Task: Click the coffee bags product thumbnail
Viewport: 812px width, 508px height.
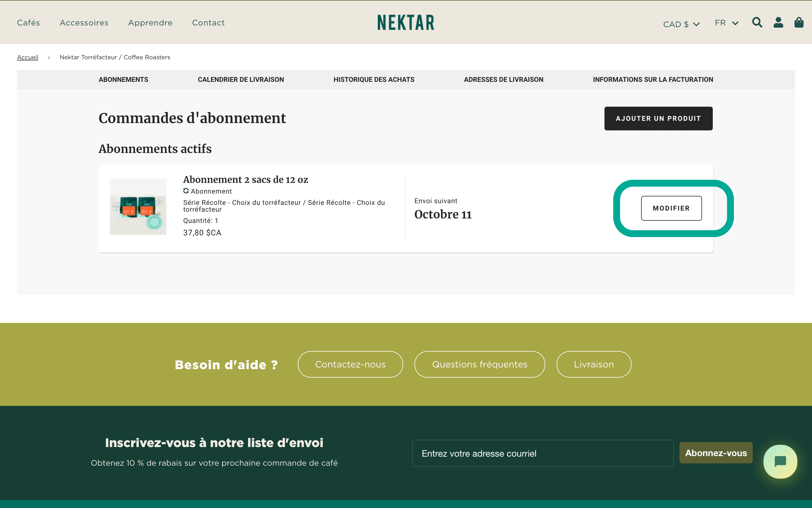Action: 138,206
